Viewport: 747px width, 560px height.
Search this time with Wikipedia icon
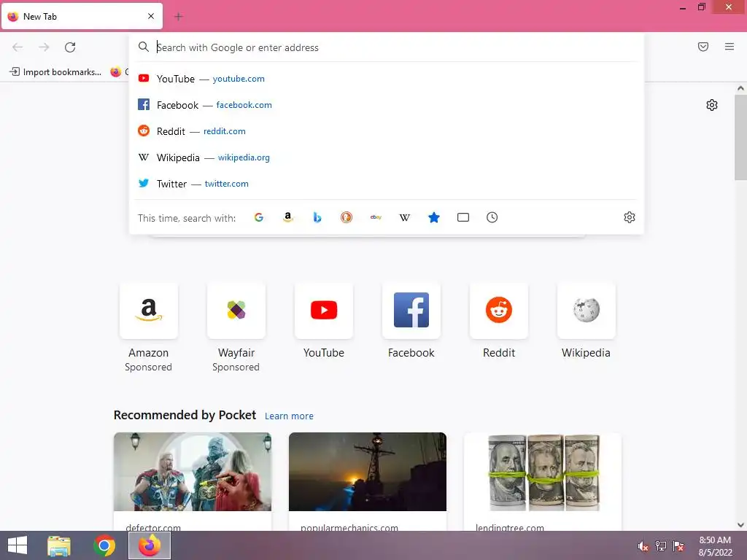(404, 217)
